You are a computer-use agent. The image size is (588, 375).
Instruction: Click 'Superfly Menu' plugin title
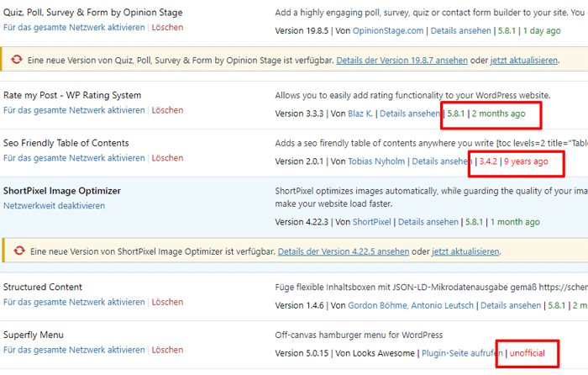pyautogui.click(x=34, y=335)
